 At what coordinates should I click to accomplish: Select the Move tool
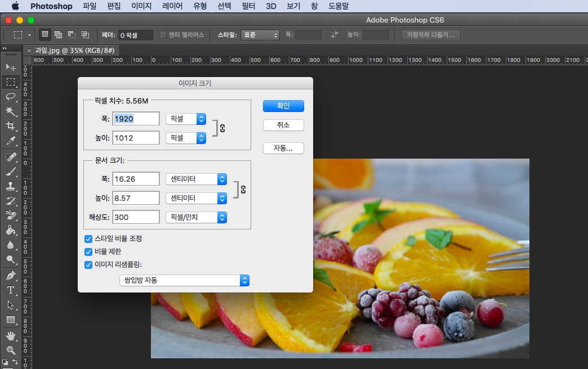click(x=11, y=67)
